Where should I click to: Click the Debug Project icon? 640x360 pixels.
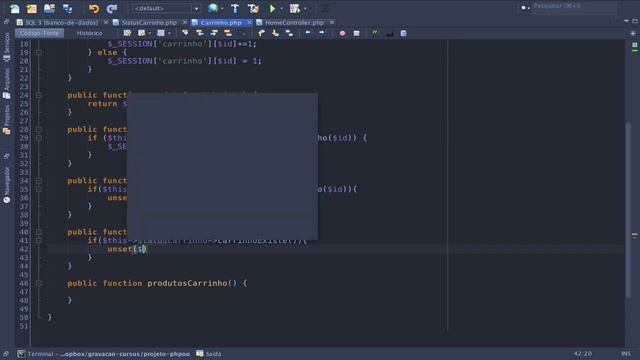[295, 8]
